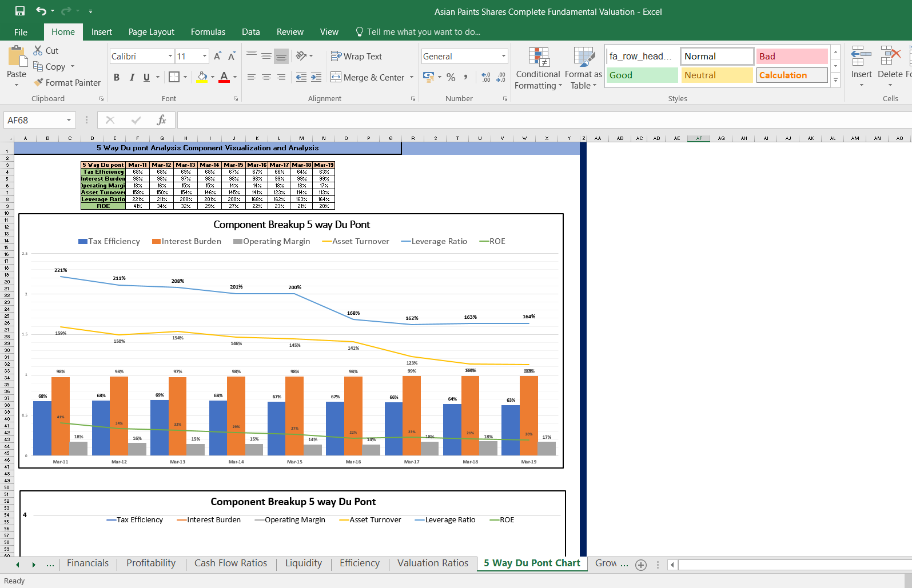Select the Format Painter brush
The height and width of the screenshot is (588, 912).
pyautogui.click(x=38, y=82)
